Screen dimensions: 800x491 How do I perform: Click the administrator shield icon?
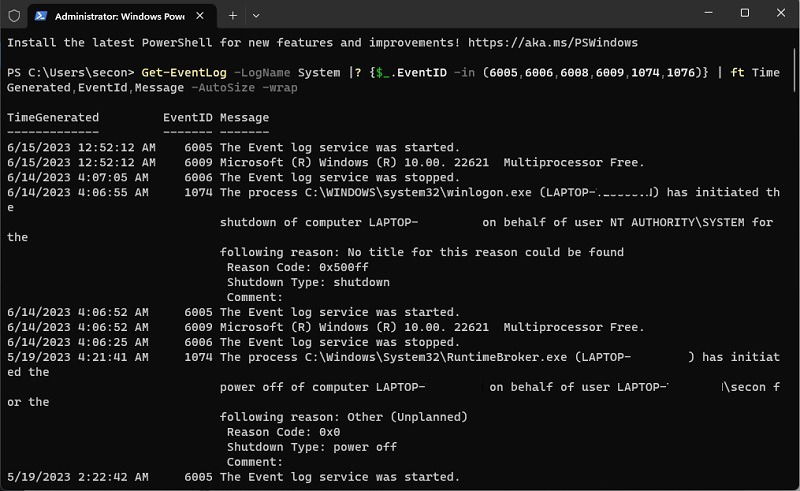pyautogui.click(x=14, y=16)
